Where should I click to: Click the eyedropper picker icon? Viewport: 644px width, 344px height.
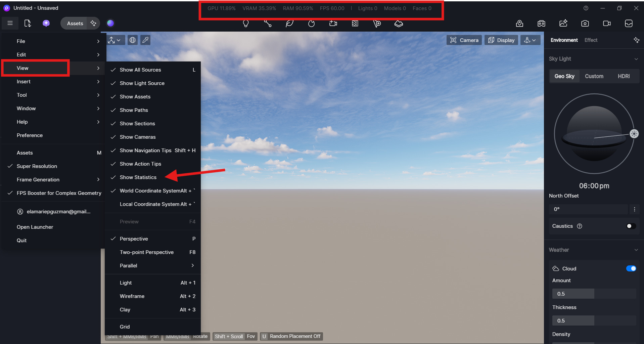145,40
